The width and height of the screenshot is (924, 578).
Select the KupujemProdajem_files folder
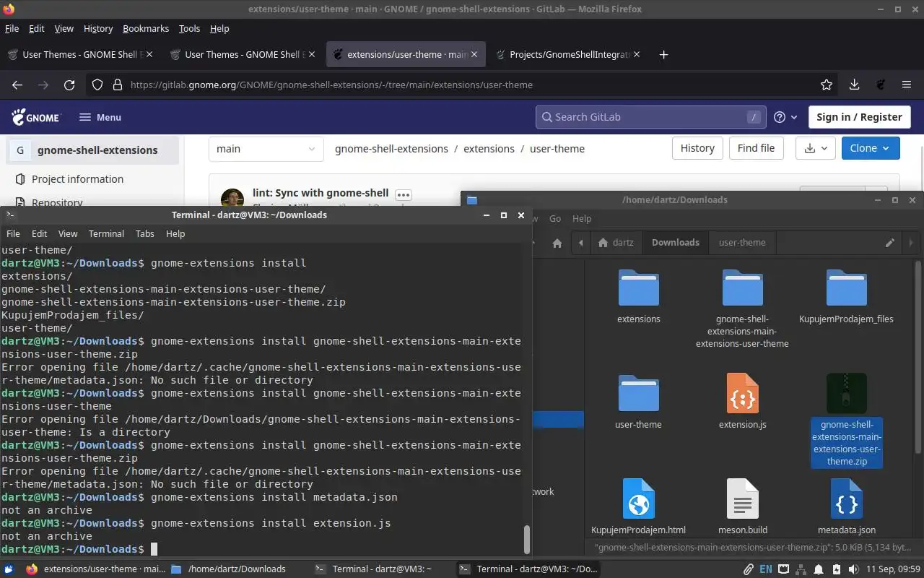[846, 288]
